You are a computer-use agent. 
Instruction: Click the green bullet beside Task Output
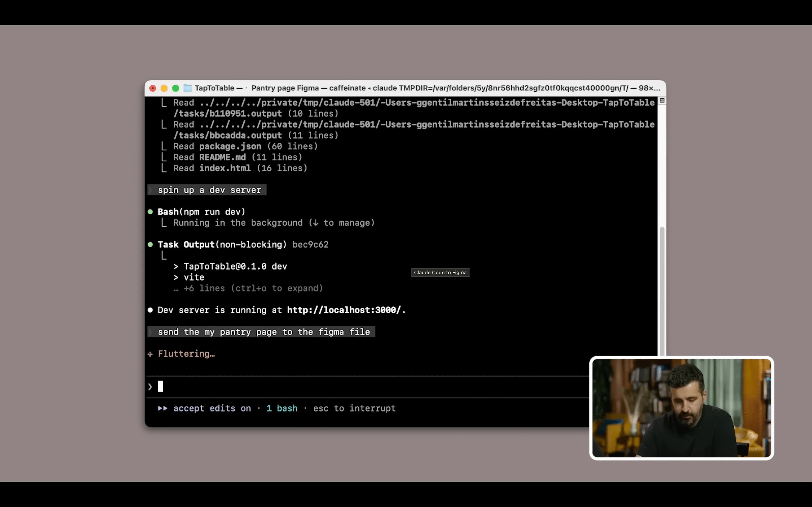[x=150, y=244]
